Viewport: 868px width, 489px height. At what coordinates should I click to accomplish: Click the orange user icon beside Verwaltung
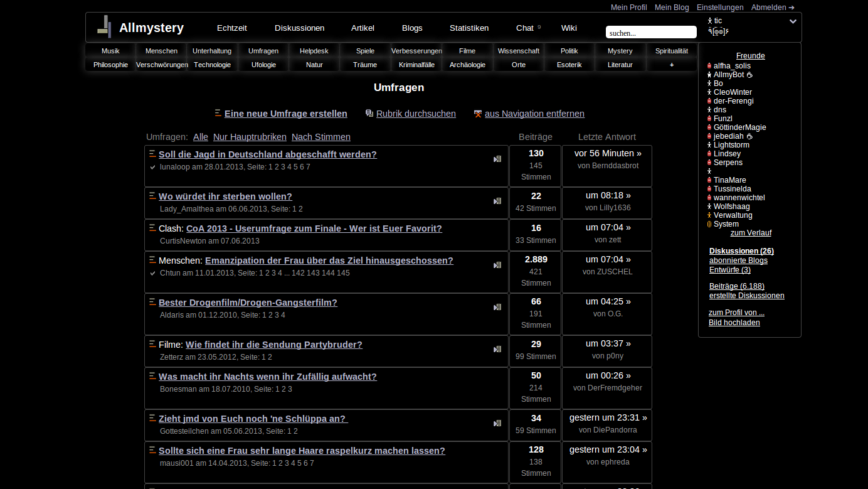[x=709, y=215]
